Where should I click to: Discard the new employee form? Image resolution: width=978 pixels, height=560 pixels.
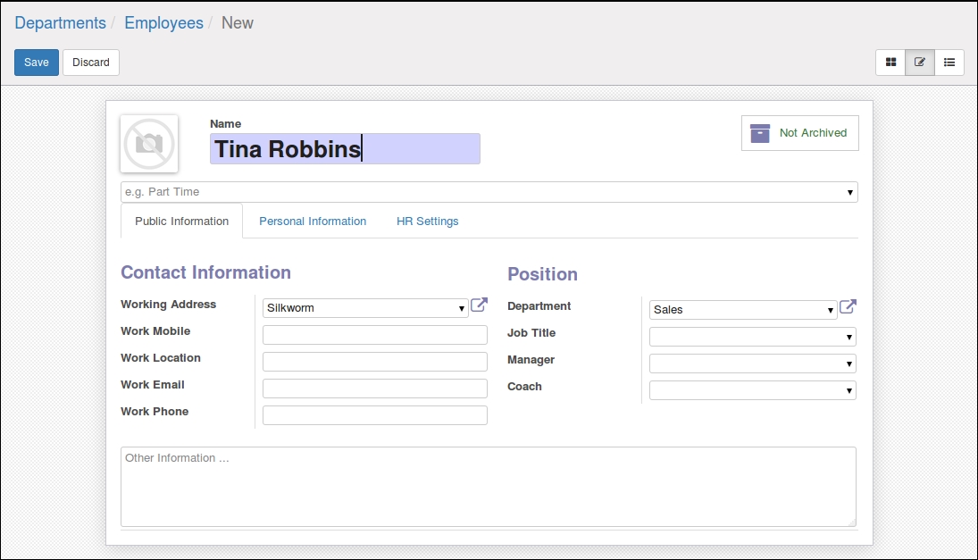[91, 63]
